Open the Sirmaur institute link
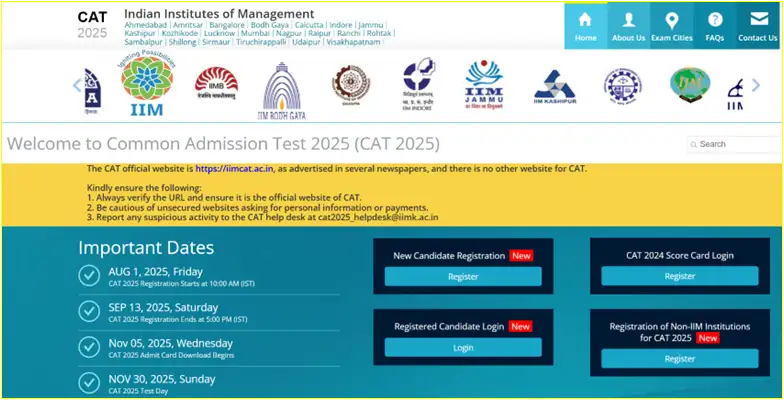 click(216, 42)
